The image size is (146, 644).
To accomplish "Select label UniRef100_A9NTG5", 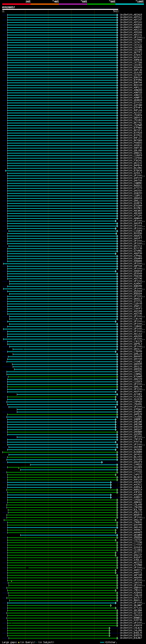I will point(131,93).
